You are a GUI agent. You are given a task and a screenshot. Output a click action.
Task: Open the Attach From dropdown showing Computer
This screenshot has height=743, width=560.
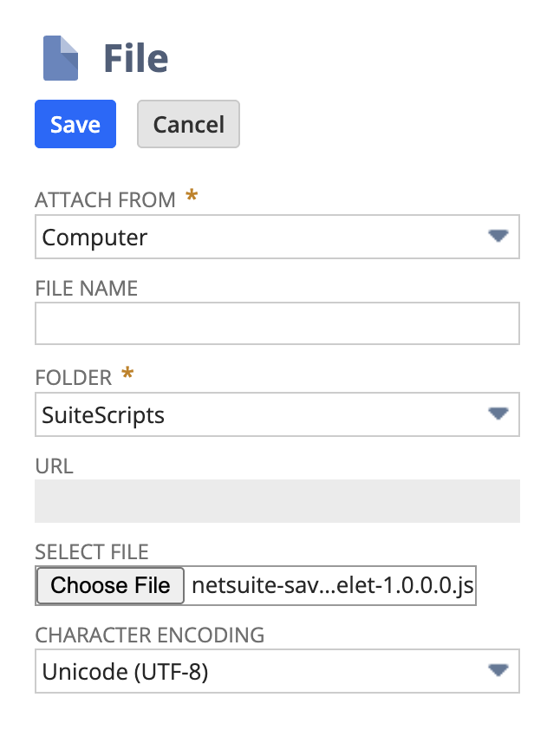point(260,237)
